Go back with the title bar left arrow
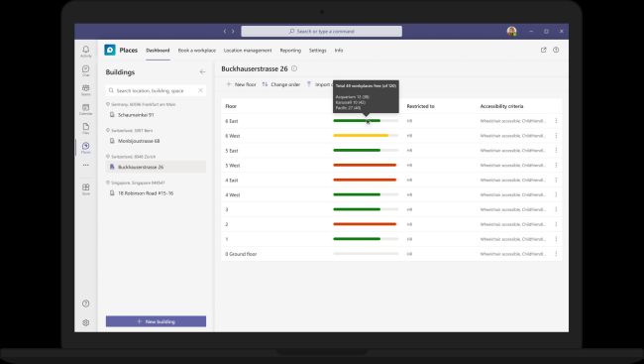The image size is (644, 364). [225, 32]
